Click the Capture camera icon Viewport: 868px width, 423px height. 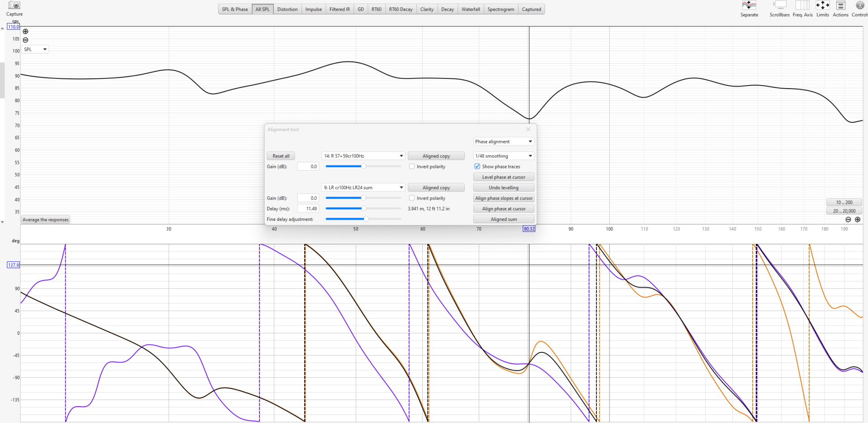[x=14, y=5]
